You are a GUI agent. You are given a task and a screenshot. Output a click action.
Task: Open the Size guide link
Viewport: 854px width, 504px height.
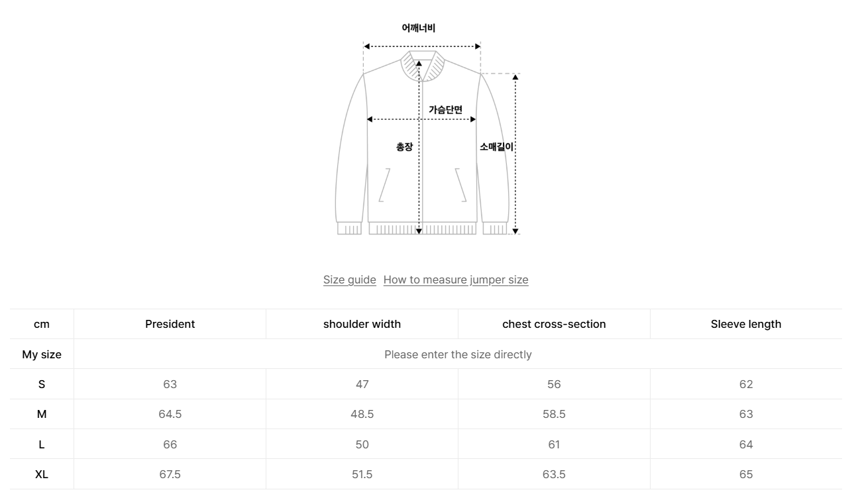[x=349, y=279]
